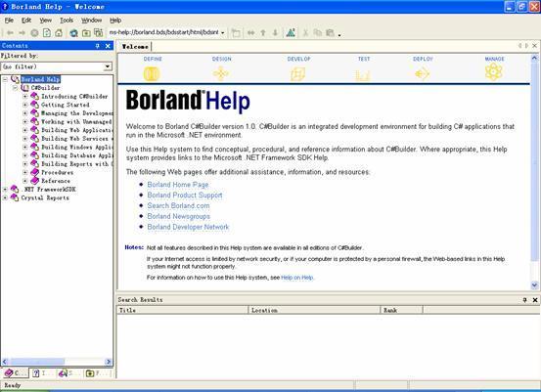
Task: Click the MANAGE atom icon
Action: coord(494,72)
